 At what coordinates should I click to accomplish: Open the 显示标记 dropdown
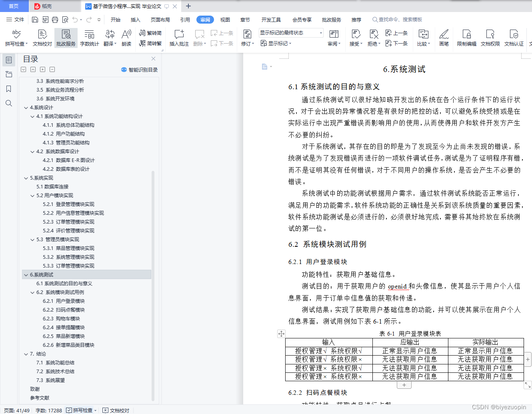(276, 43)
